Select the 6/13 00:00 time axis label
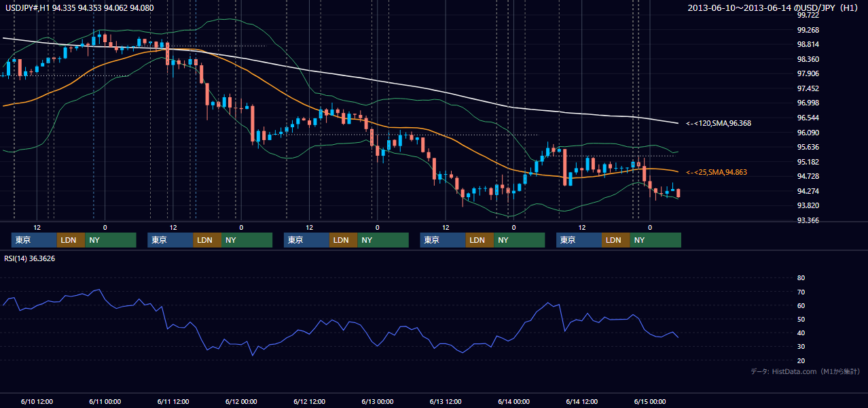The width and height of the screenshot is (868, 408). [x=378, y=402]
